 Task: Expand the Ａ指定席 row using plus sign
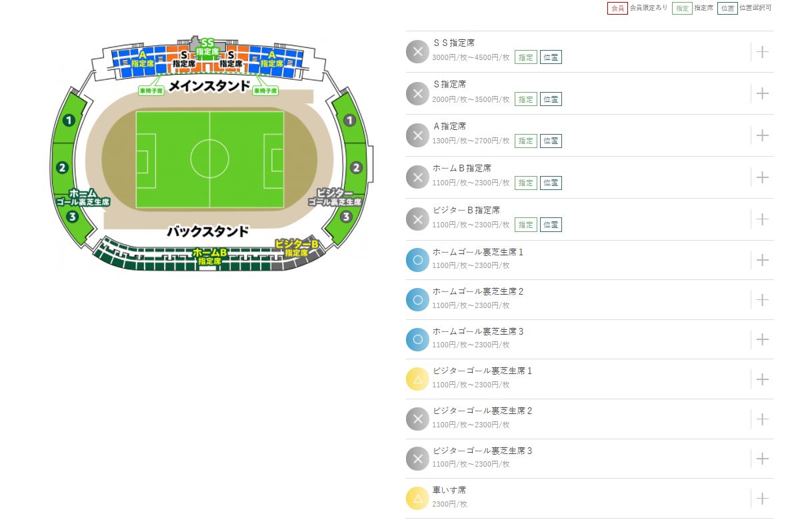(762, 135)
